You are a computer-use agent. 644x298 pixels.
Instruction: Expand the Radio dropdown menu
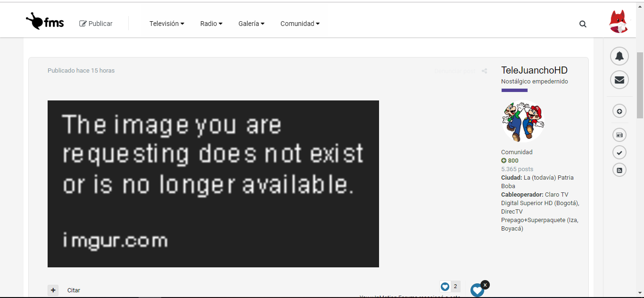coord(211,24)
